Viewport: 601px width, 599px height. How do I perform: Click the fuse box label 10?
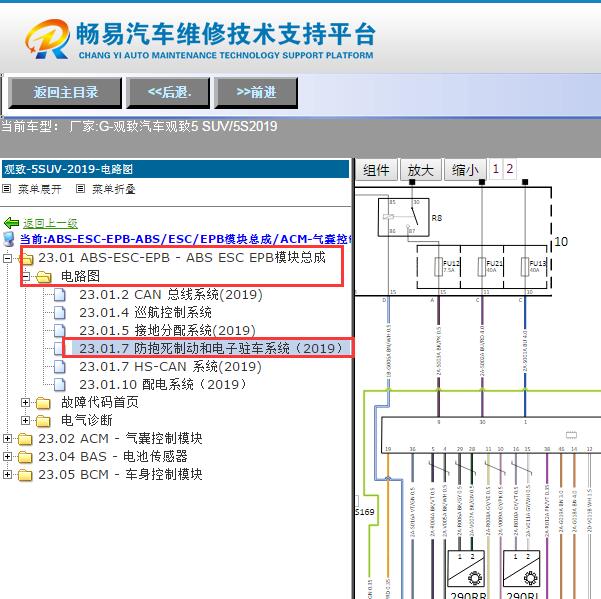click(x=561, y=241)
